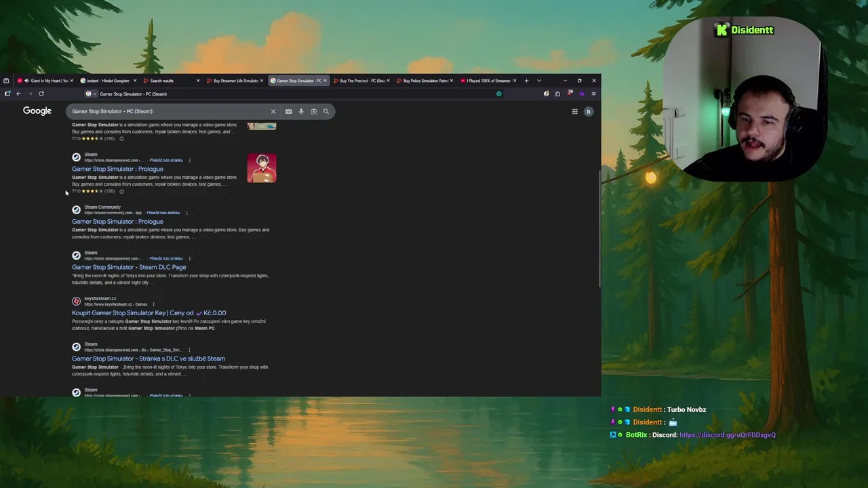868x488 pixels.
Task: Open a new tab with the plus icon
Action: 526,81
